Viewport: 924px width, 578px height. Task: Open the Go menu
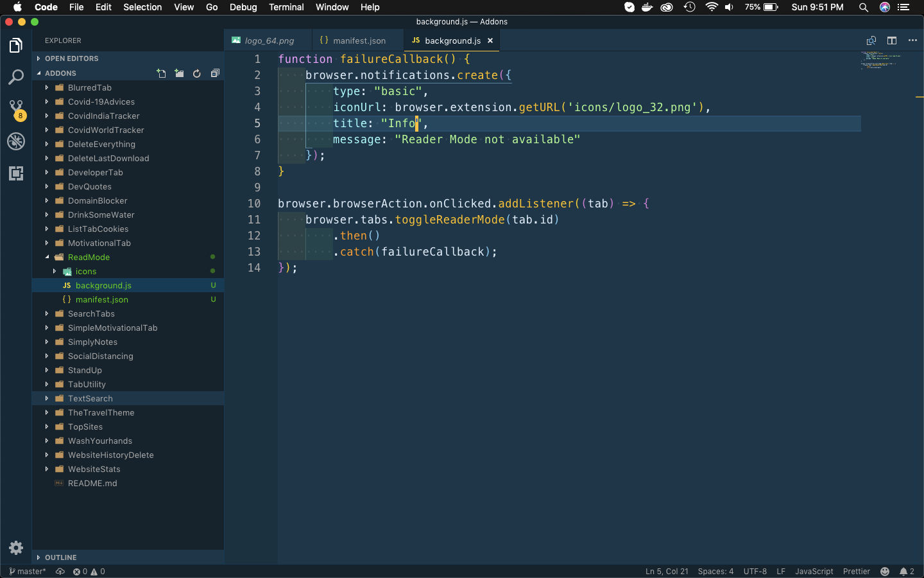click(x=212, y=7)
